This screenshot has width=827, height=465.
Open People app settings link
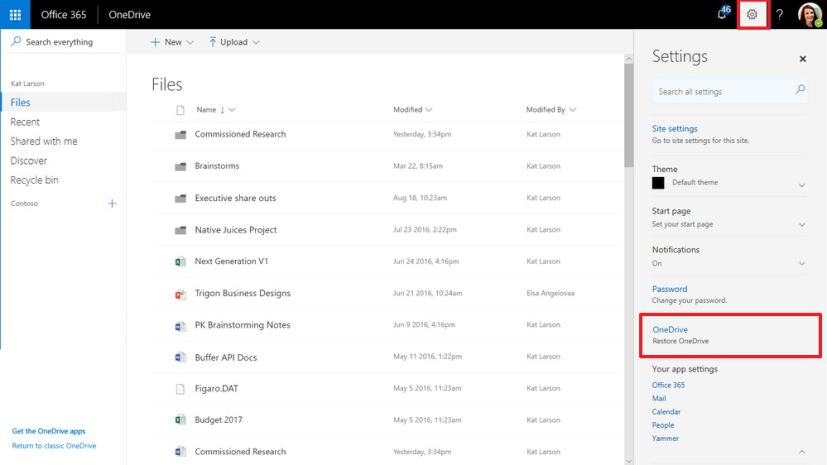[663, 425]
